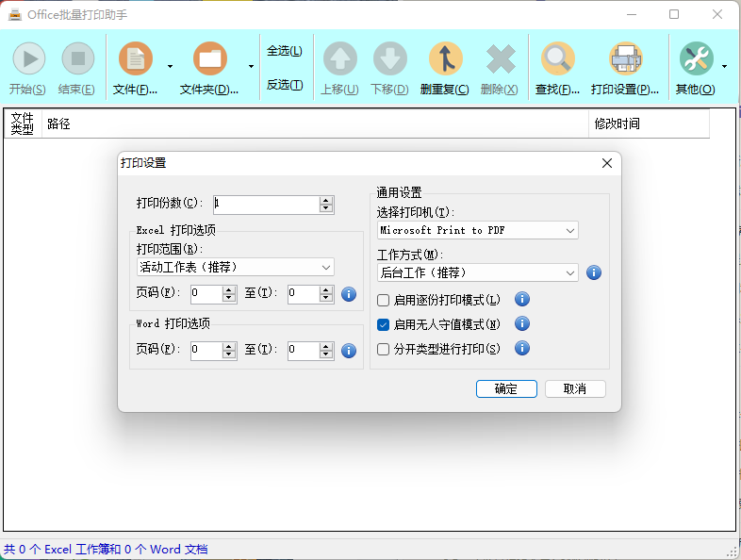The height and width of the screenshot is (560, 741).
Task: Click the 删除 delete X icon
Action: [501, 58]
